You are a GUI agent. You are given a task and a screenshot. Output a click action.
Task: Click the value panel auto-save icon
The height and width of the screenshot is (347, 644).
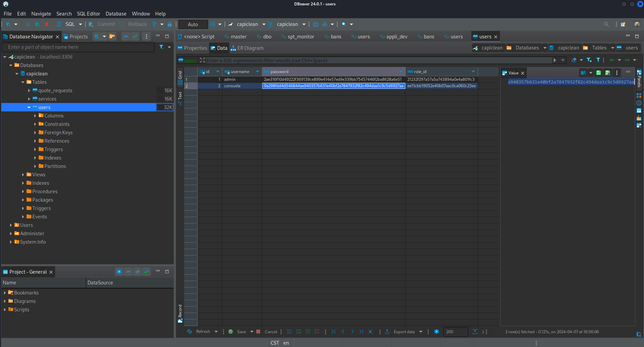click(x=608, y=73)
